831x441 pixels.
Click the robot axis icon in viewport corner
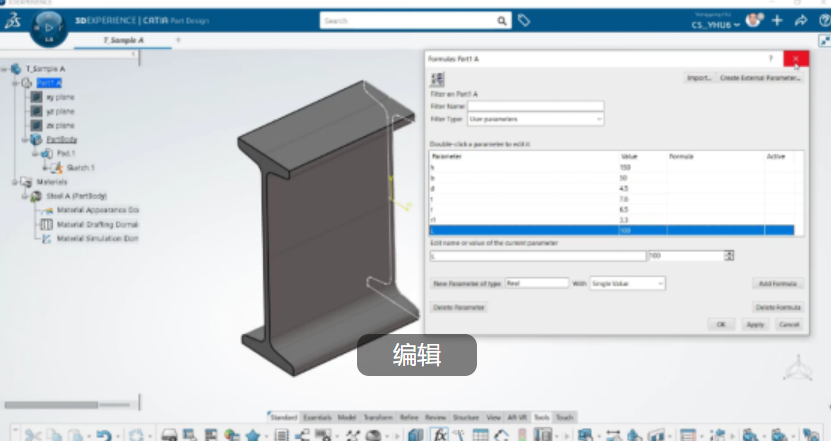point(797,368)
